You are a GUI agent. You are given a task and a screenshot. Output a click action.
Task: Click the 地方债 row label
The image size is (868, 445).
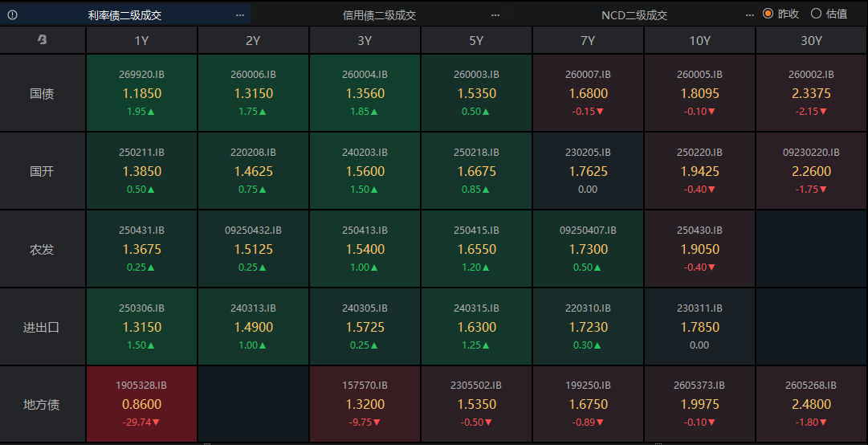(x=42, y=403)
